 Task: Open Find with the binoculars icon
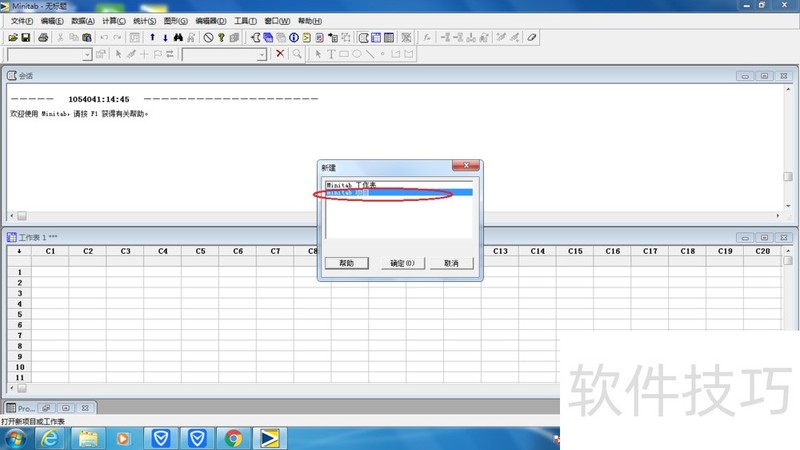pos(178,38)
